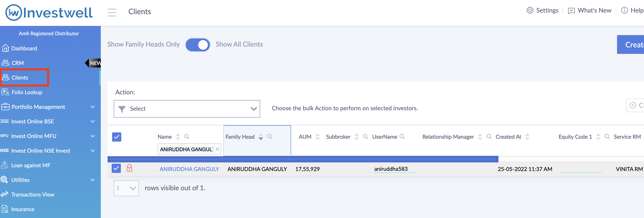Viewport: 644px width, 218px height.
Task: Click AUM value 17,55,929
Action: pyautogui.click(x=307, y=169)
